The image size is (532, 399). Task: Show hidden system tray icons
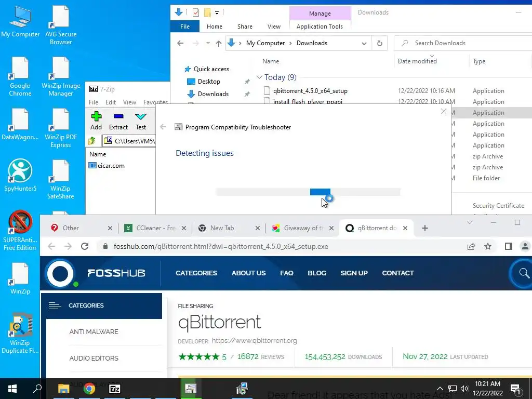point(440,389)
